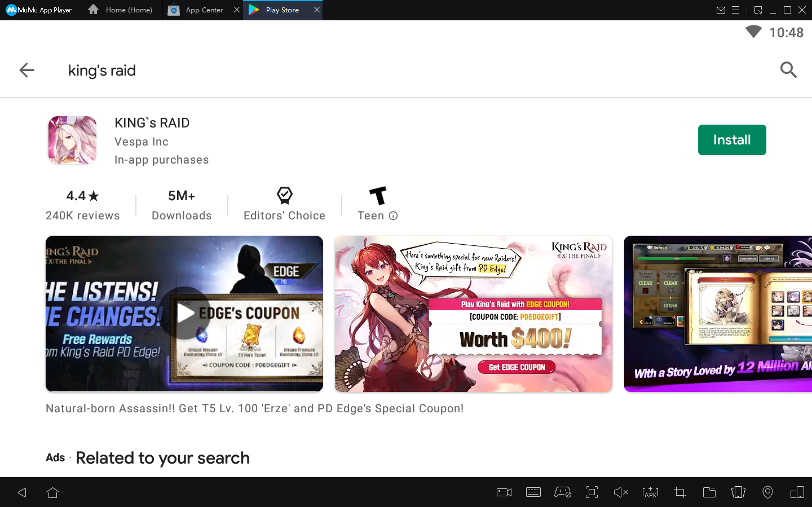Image resolution: width=812 pixels, height=507 pixels.
Task: Switch to the Home (Home) tab
Action: click(x=120, y=10)
